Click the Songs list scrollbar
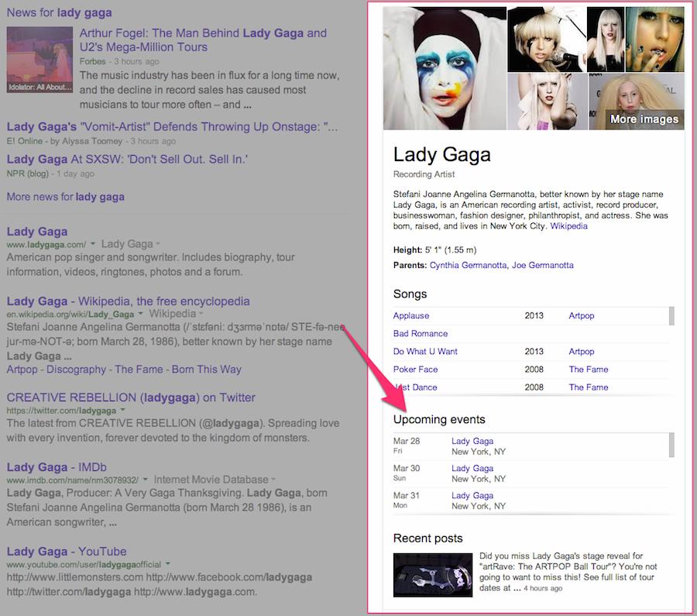The height and width of the screenshot is (616, 697). 671,316
